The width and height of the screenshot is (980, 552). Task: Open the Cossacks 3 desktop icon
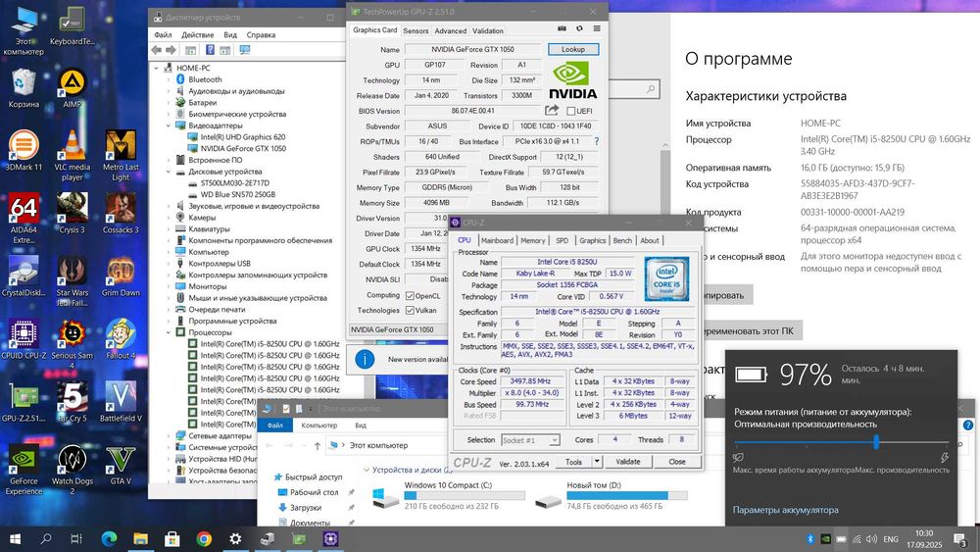tap(121, 213)
